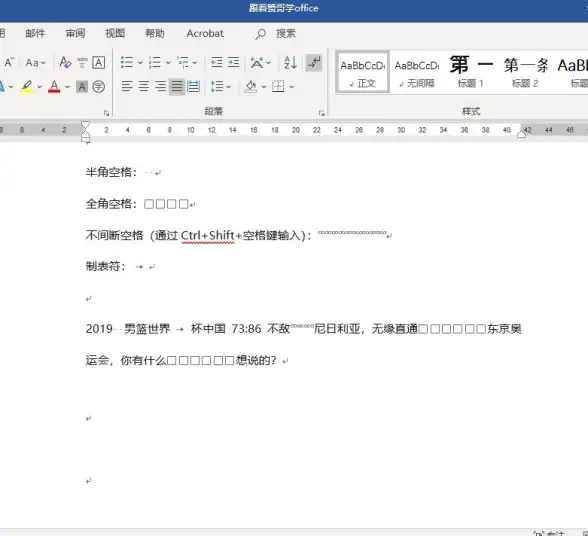
Task: Apply the yellow text highlight color
Action: [27, 87]
